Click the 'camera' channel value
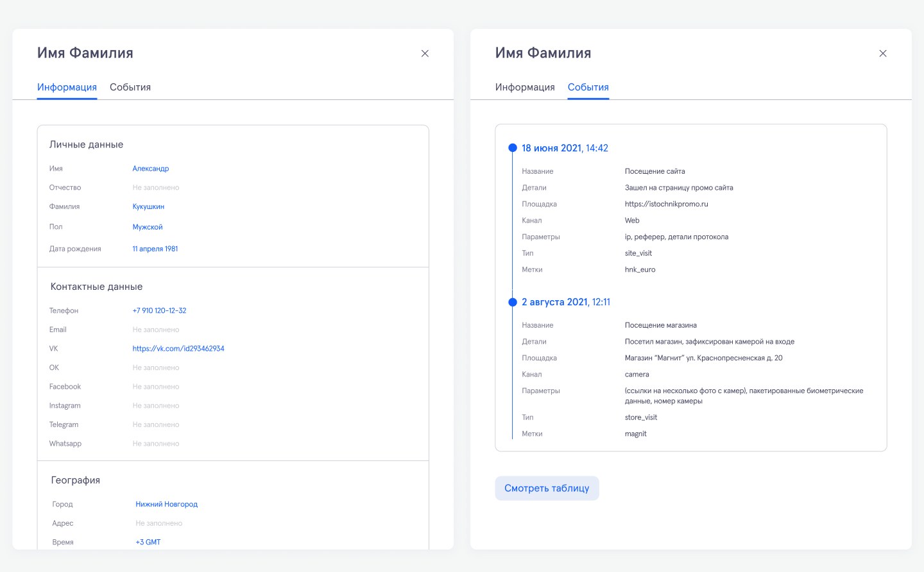Image resolution: width=924 pixels, height=572 pixels. 637,374
